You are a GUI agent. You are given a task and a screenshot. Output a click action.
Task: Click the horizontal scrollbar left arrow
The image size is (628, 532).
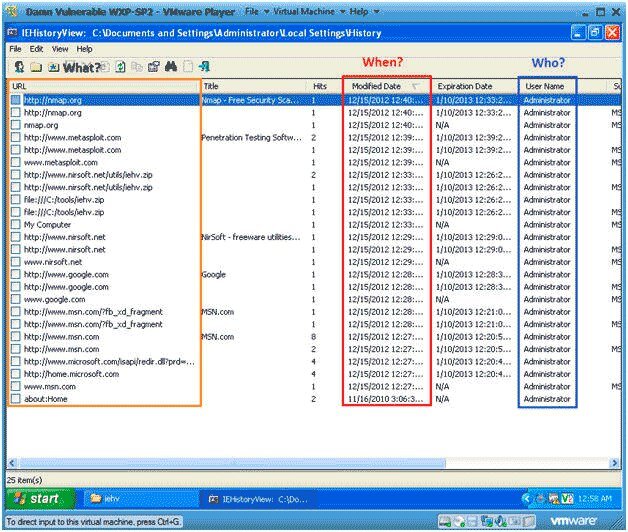[12, 463]
